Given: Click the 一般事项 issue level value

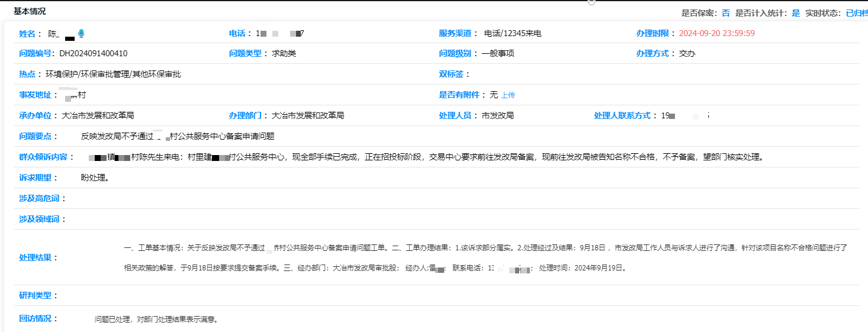Looking at the screenshot, I should coord(498,53).
